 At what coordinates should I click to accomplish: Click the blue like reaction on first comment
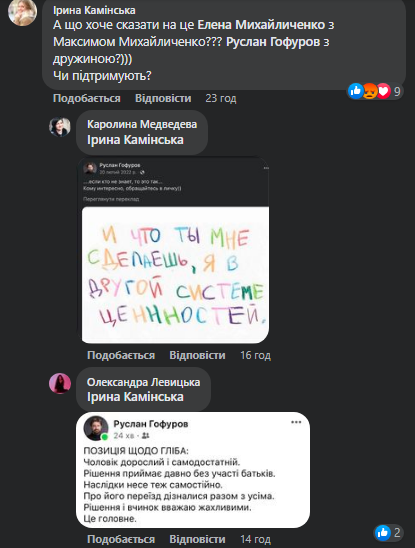(356, 92)
